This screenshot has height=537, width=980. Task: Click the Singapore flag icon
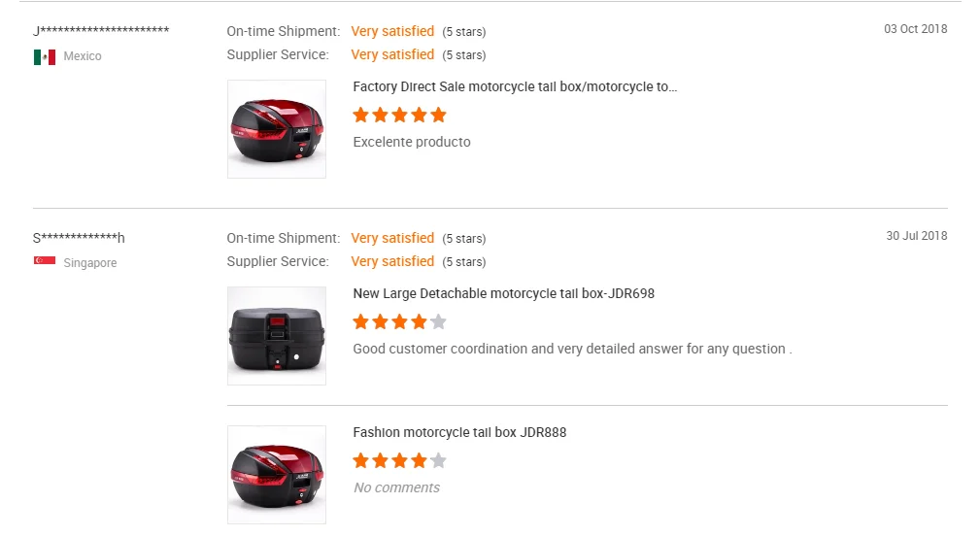(x=44, y=261)
